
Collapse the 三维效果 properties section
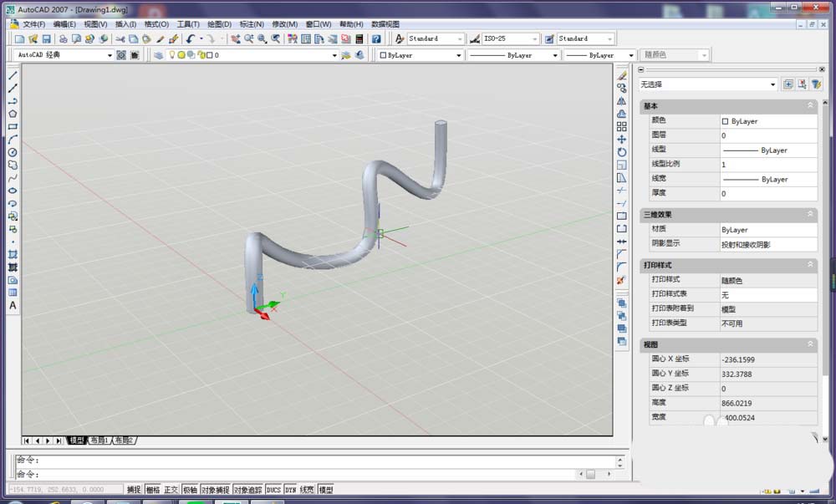809,215
